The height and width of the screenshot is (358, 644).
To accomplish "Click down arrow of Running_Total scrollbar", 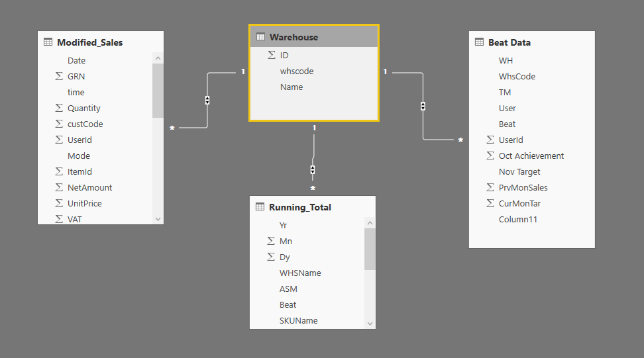I will [370, 324].
